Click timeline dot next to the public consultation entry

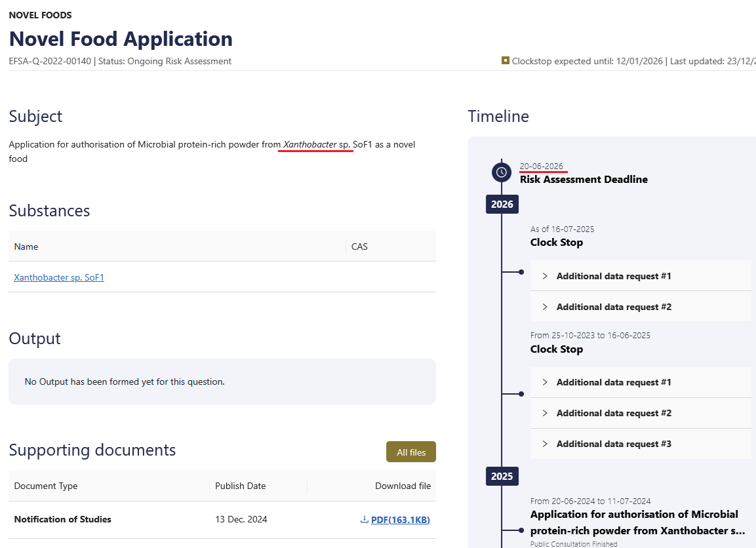pos(521,530)
